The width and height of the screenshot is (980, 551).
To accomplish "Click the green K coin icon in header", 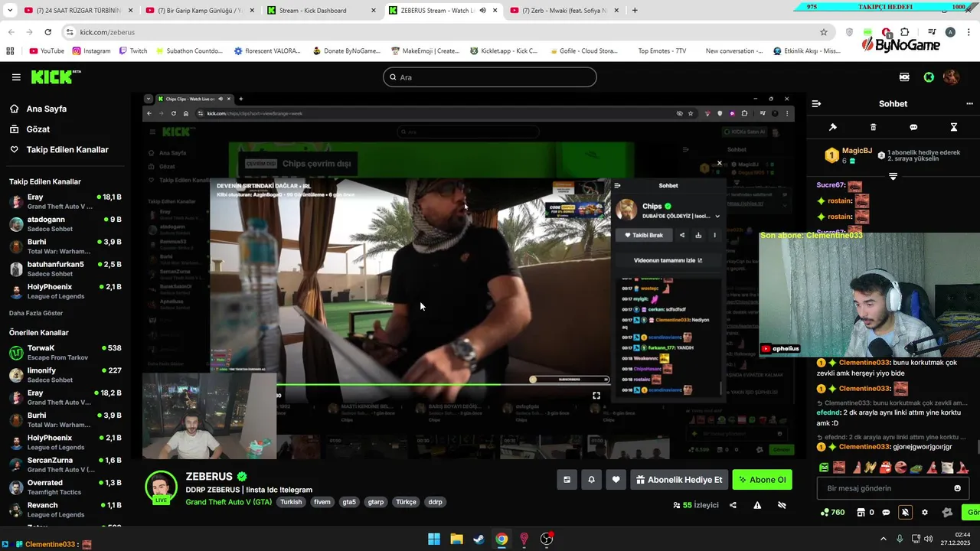I will click(929, 77).
